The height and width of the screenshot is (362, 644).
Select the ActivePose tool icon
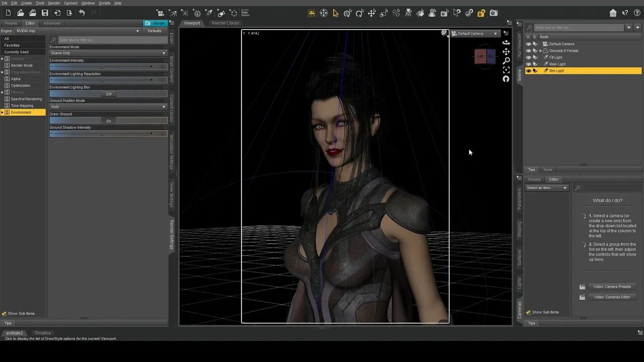(x=396, y=13)
